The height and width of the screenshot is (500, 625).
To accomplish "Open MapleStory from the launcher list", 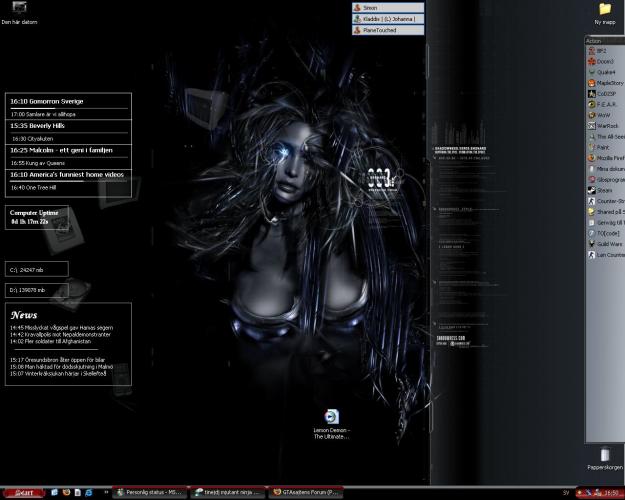I will pyautogui.click(x=603, y=83).
